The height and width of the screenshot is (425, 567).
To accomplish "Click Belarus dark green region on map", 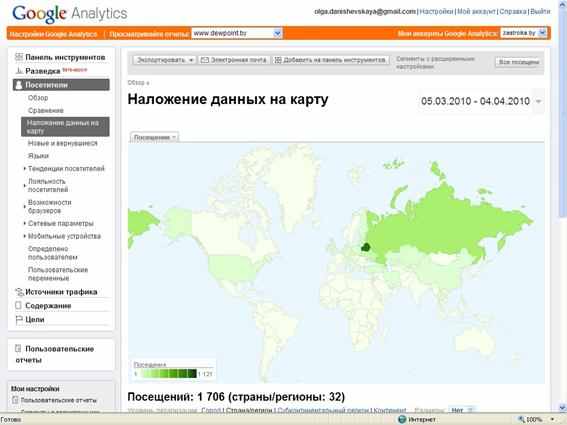I will click(366, 248).
